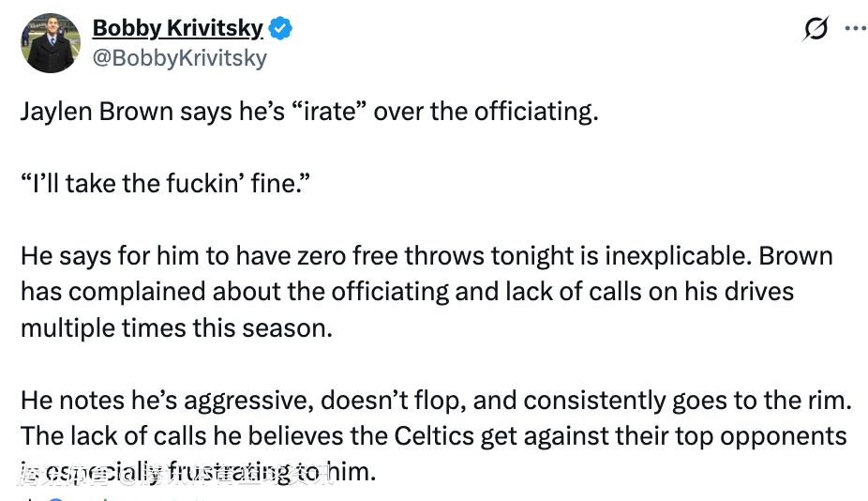Click the Grok slashed-circle icon
Viewport: 868px width, 501px height.
pos(816,29)
